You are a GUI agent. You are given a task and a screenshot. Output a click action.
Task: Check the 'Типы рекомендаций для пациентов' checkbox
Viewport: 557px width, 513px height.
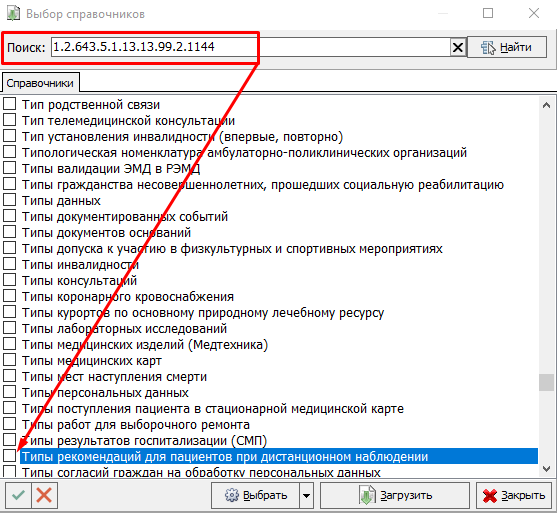coord(10,455)
